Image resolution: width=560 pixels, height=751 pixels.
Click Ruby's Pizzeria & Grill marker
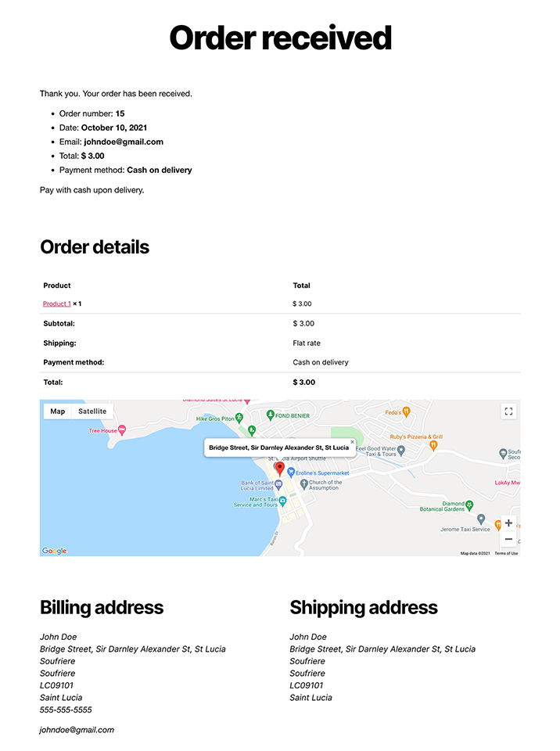(x=433, y=445)
